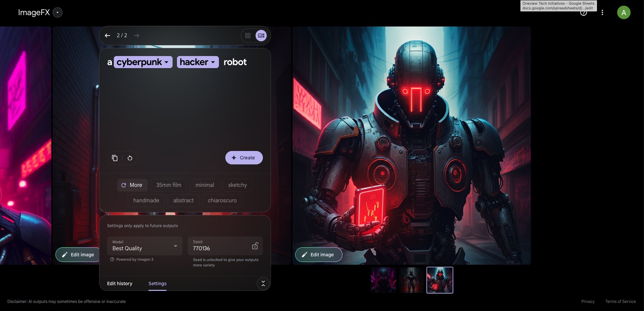
Task: Edit image on the left alley picture
Action: click(x=78, y=255)
